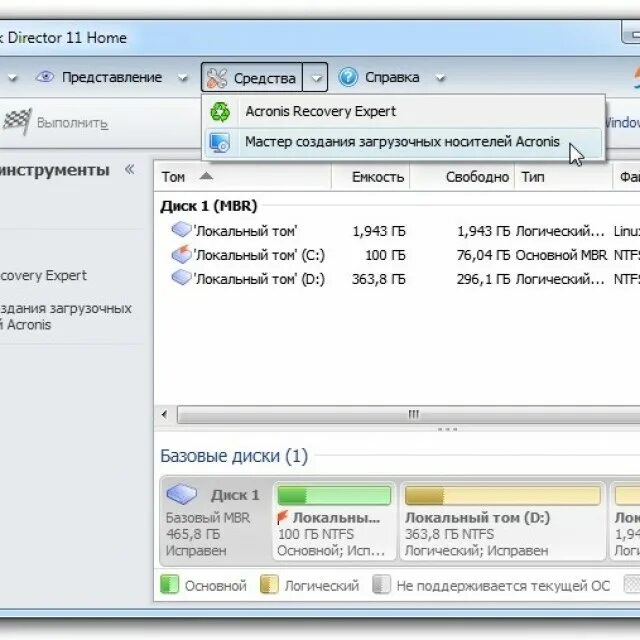The image size is (640, 640).
Task: Click the green Основной legend swatch
Action: (x=169, y=584)
